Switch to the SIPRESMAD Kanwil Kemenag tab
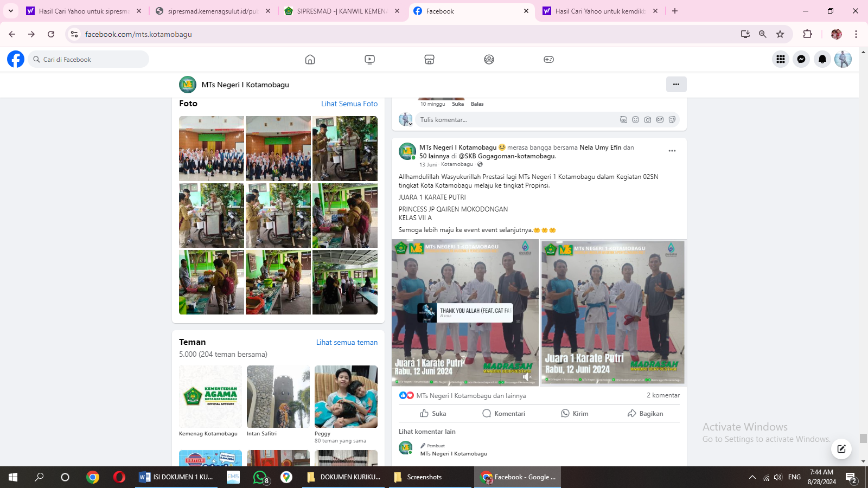Screen dimensions: 868x488 pos(342,11)
